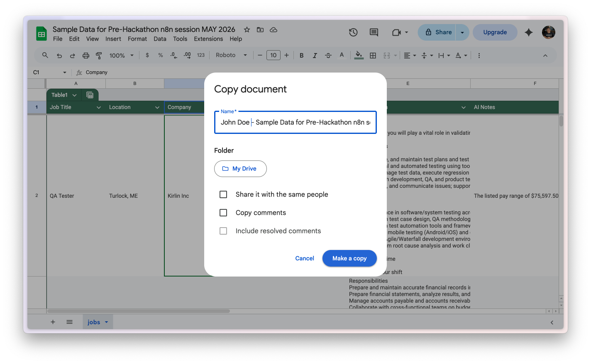Toggle bold formatting

(x=302, y=56)
